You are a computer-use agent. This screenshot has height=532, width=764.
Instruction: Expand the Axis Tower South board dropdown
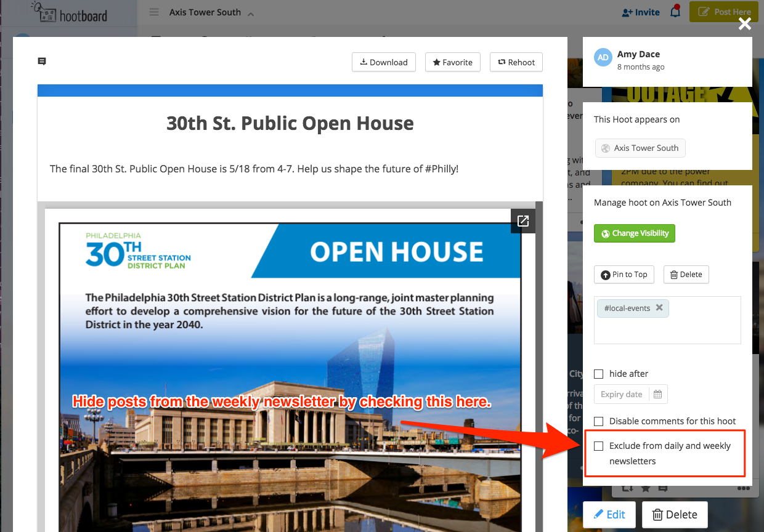coord(211,12)
